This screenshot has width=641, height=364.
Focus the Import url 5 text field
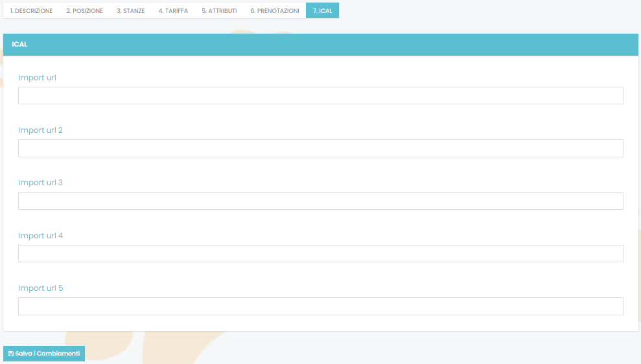click(x=320, y=306)
